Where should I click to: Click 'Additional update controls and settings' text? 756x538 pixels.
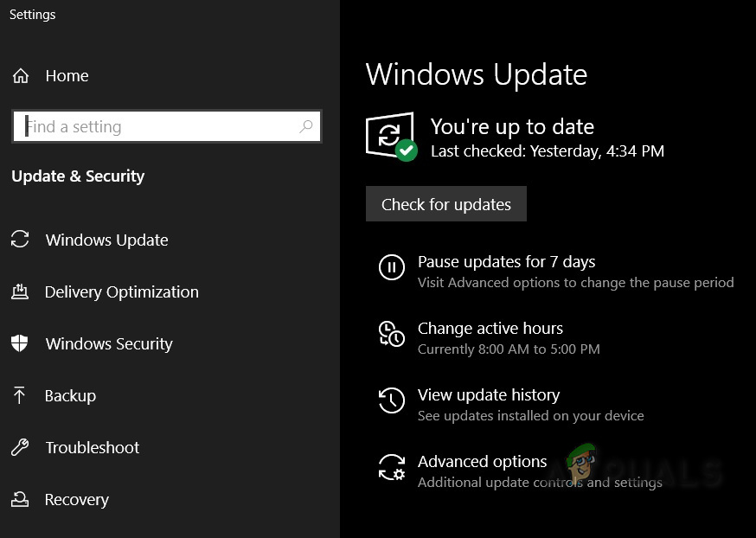click(x=540, y=482)
